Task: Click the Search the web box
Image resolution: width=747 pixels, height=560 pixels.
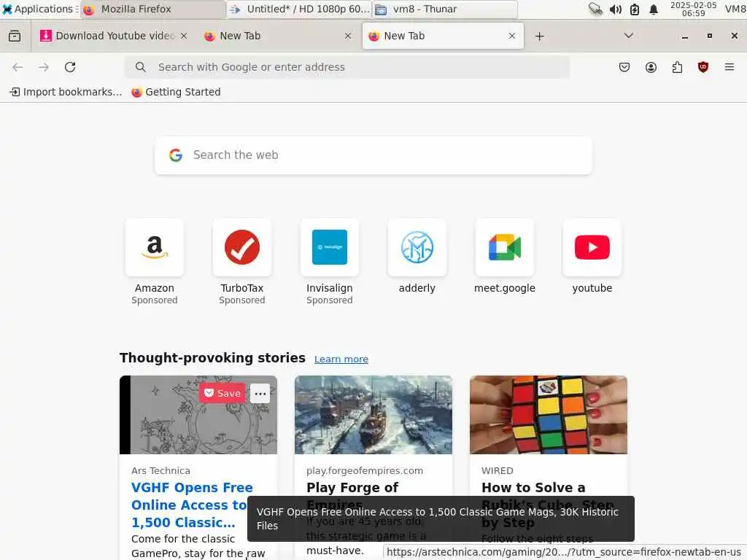Action: click(x=373, y=155)
